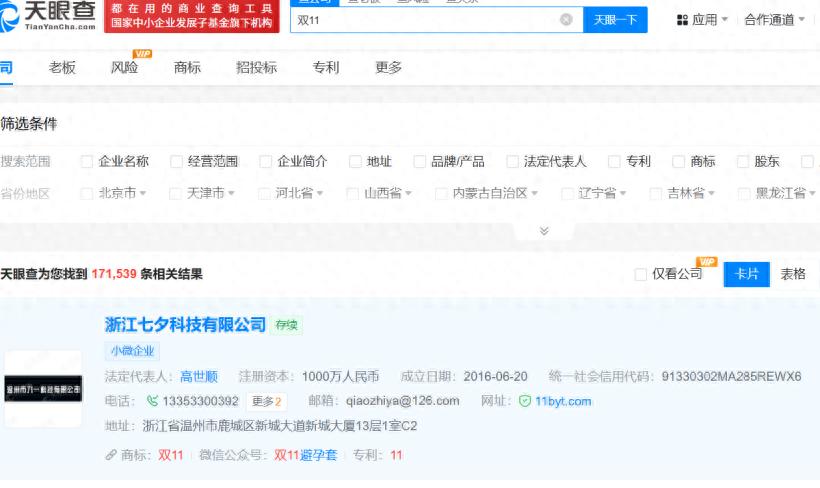Viewport: 820px width, 488px height.
Task: Open the TianYanCha logo homepage
Action: (x=48, y=16)
